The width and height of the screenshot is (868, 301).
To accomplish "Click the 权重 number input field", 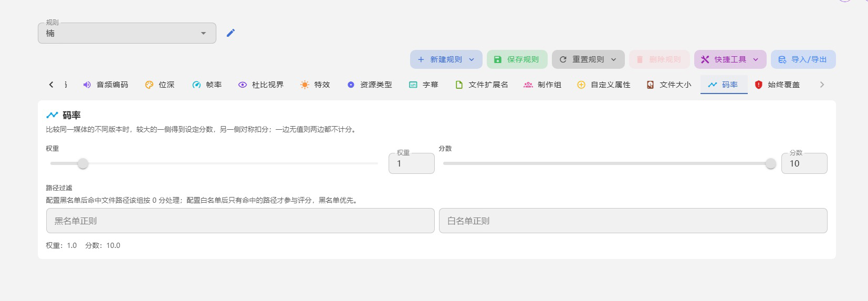I will tap(412, 163).
